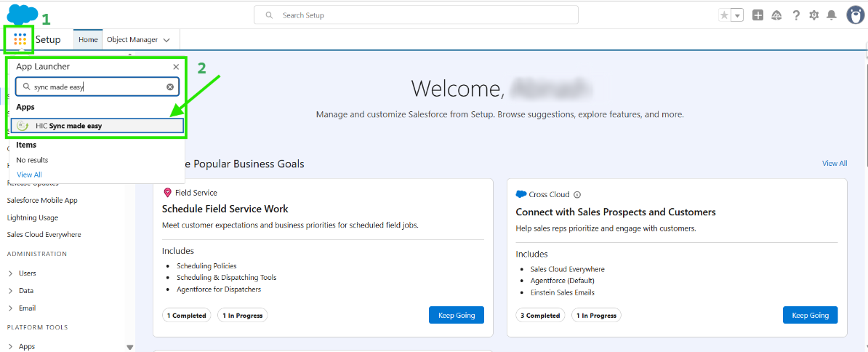Screen dimensions: 868x352
Task: Open the favorites list dropdown arrow
Action: 737,15
